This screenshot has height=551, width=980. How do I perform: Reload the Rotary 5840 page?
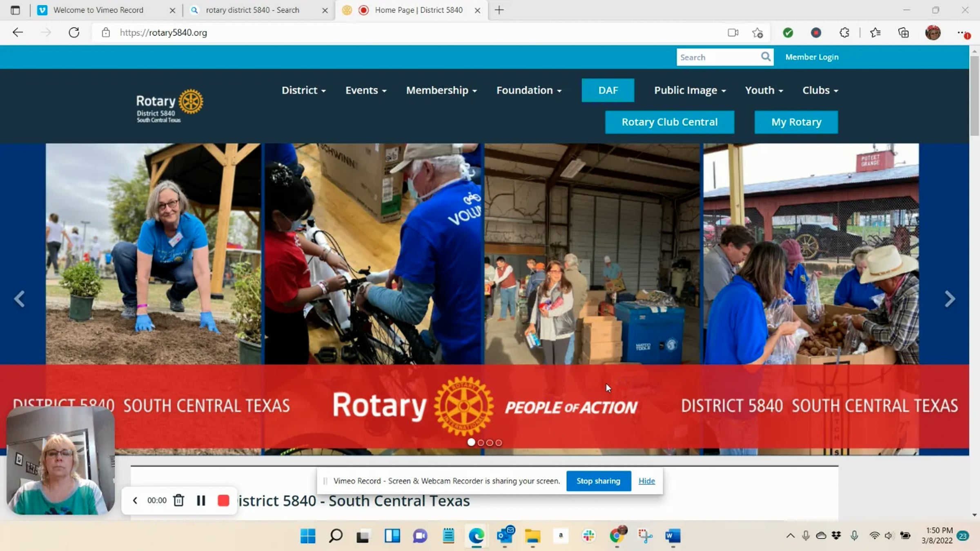click(74, 33)
